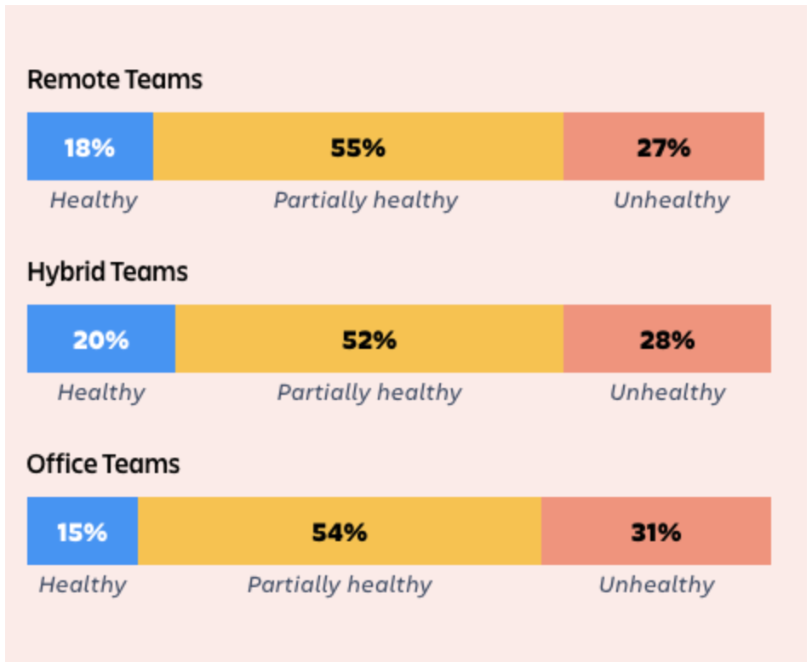This screenshot has width=812, height=662.
Task: Click Healthy label under Remote Teams bar
Action: coord(94,201)
